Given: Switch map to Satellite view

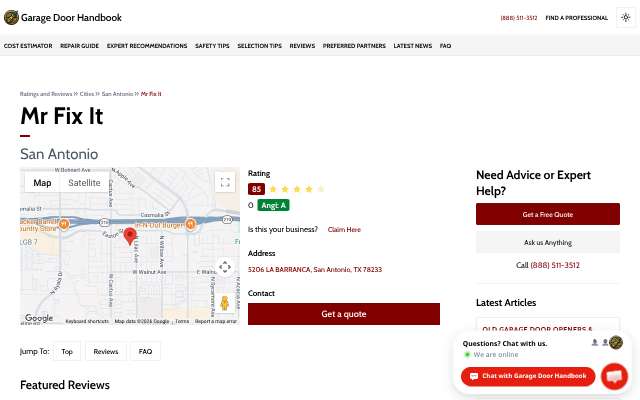Looking at the screenshot, I should click(x=84, y=183).
